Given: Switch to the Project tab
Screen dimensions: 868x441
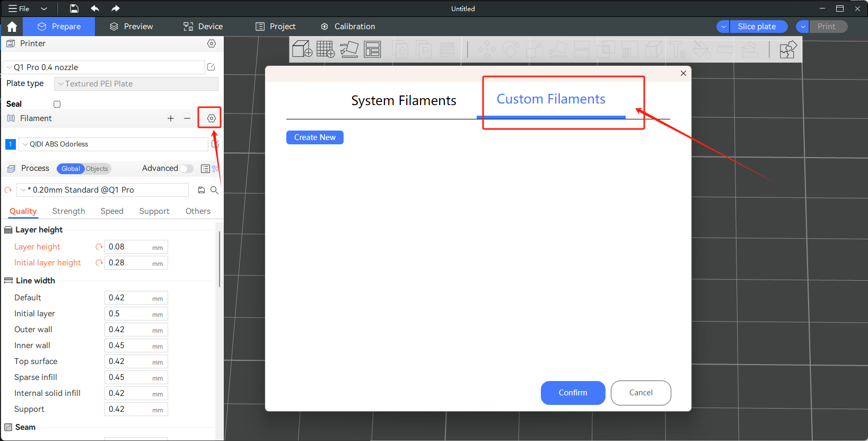Looking at the screenshot, I should click(x=276, y=27).
